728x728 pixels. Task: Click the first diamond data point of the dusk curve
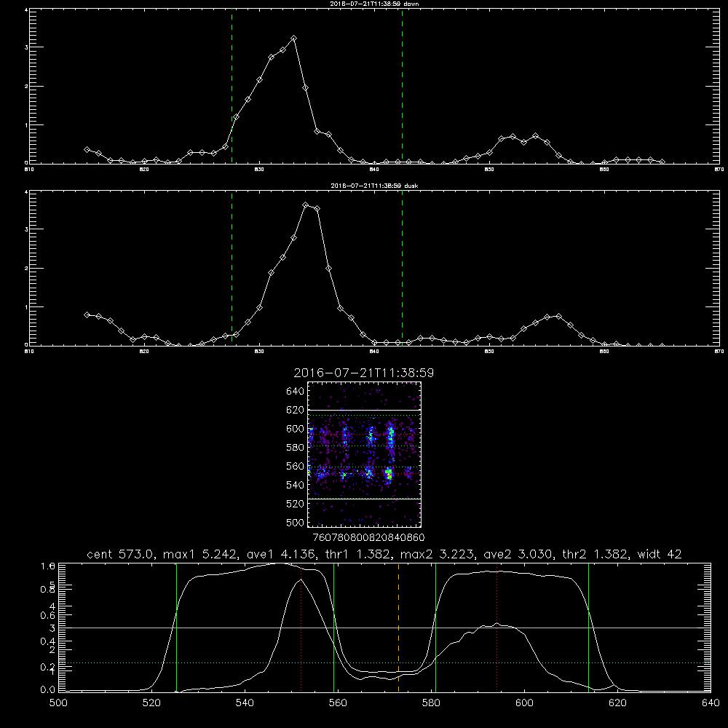(87, 314)
